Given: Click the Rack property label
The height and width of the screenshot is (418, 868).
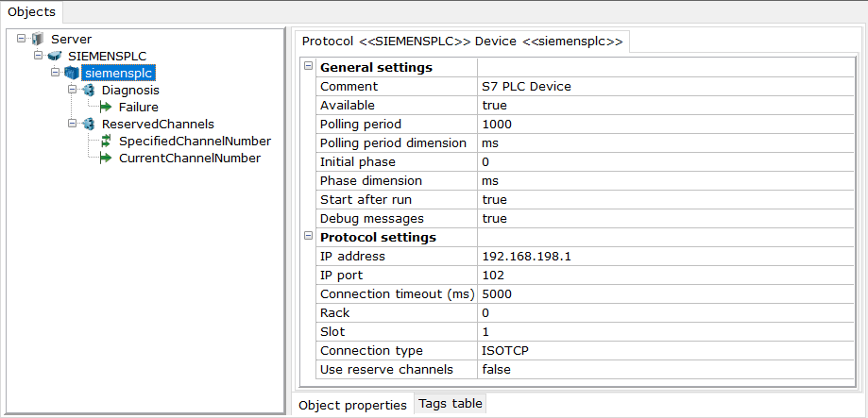Looking at the screenshot, I should (x=335, y=313).
